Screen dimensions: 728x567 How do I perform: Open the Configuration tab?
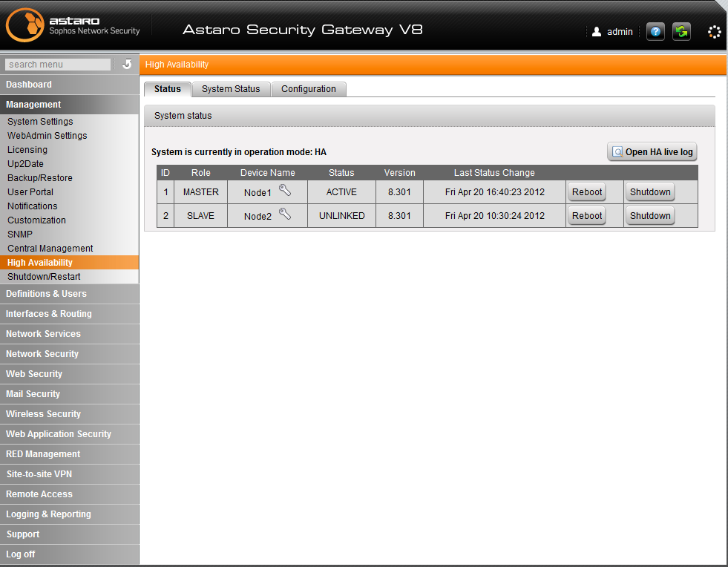pos(309,89)
